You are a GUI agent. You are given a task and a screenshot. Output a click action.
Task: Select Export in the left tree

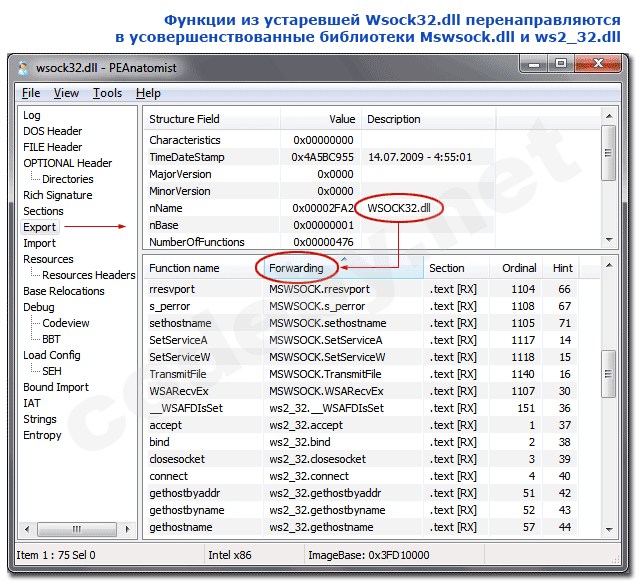point(39,227)
